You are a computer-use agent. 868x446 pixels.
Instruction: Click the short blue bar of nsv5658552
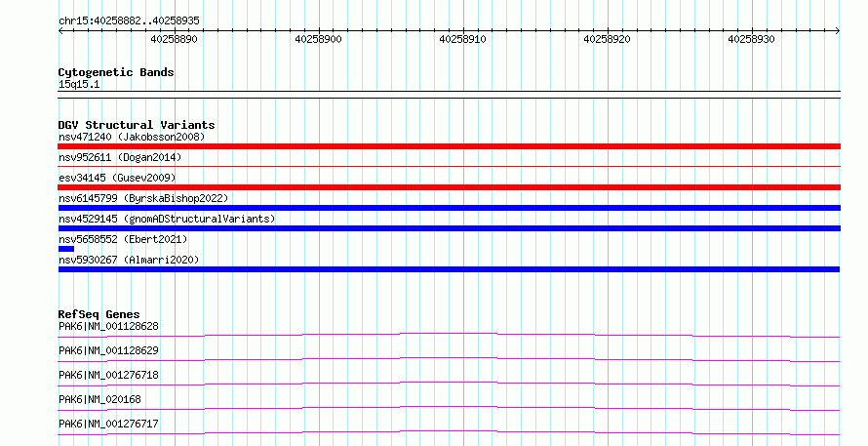tap(66, 249)
